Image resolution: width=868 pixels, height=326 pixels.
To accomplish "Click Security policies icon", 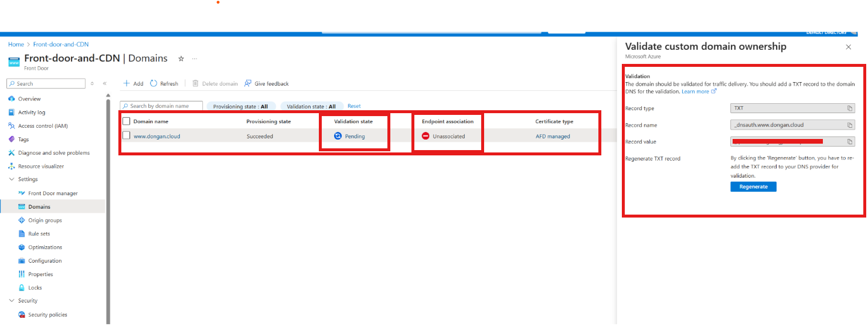I will (22, 314).
